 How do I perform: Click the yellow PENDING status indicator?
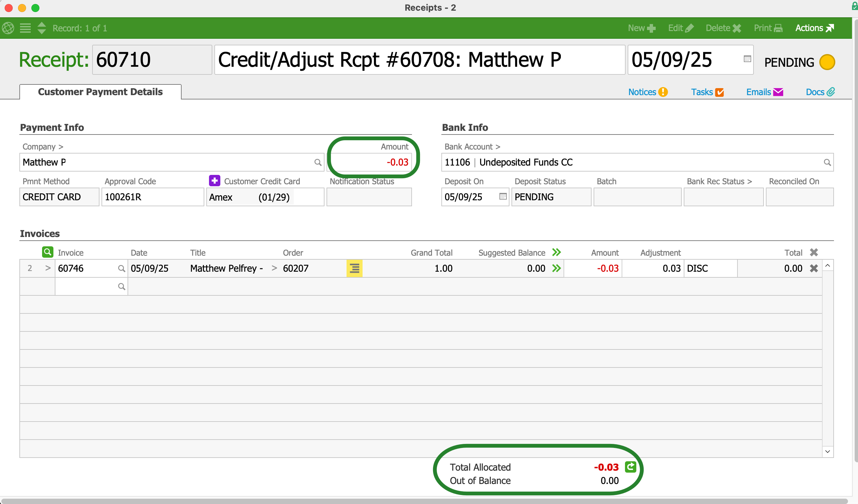[827, 62]
